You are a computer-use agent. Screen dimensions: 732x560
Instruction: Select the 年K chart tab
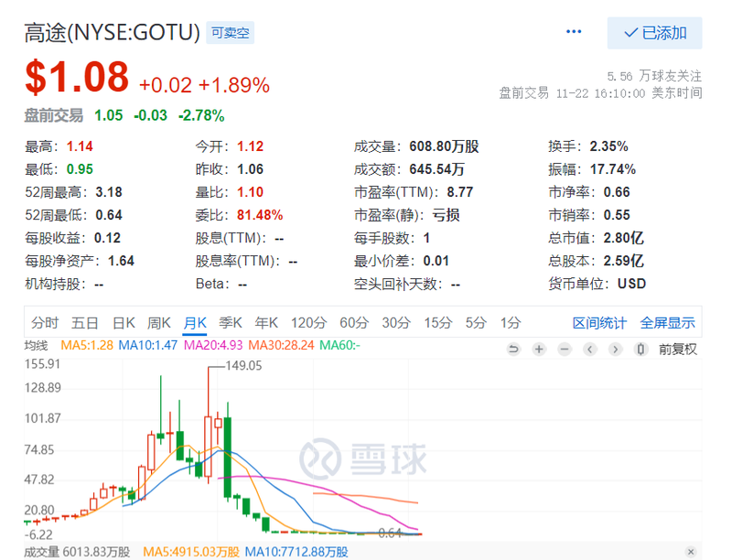coord(266,323)
